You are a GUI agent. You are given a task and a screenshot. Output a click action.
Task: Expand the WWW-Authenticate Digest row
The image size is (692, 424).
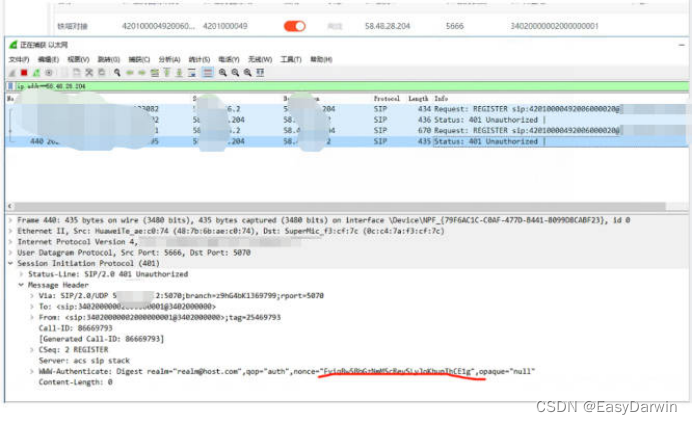(32, 371)
